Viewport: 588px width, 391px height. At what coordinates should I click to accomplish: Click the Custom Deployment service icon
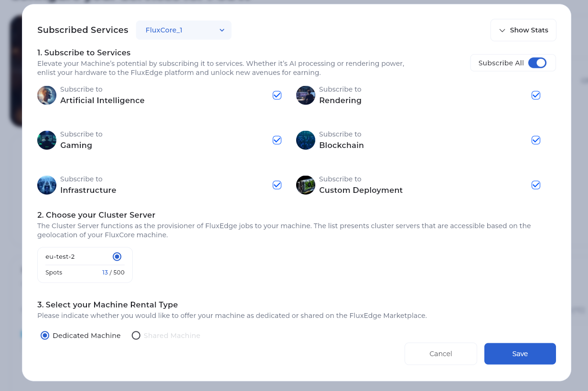(x=306, y=185)
